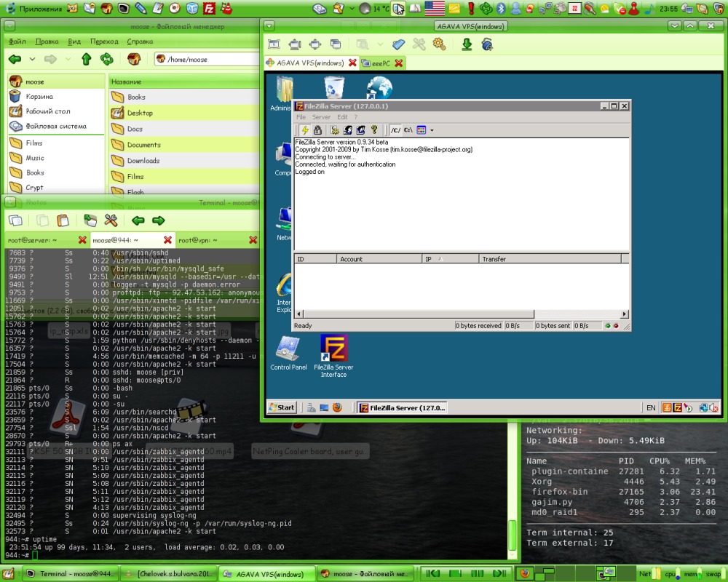The height and width of the screenshot is (582, 728).
Task: Click the Firefox quick launch icon
Action: pyautogui.click(x=338, y=407)
